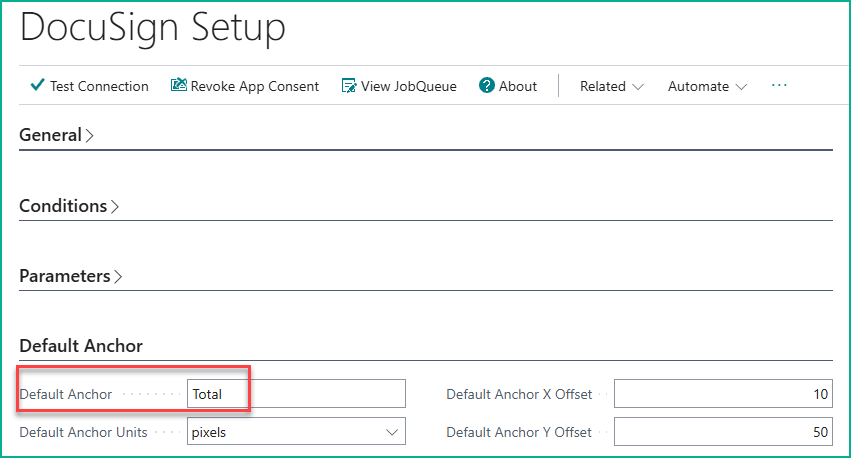Click the Default Anchor Y Offset label
The image size is (851, 458).
click(x=519, y=432)
